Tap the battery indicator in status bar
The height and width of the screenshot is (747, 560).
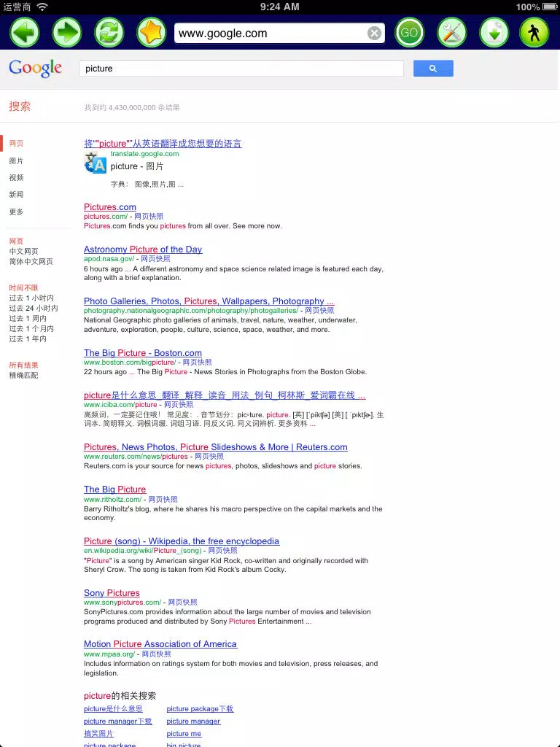pos(550,7)
